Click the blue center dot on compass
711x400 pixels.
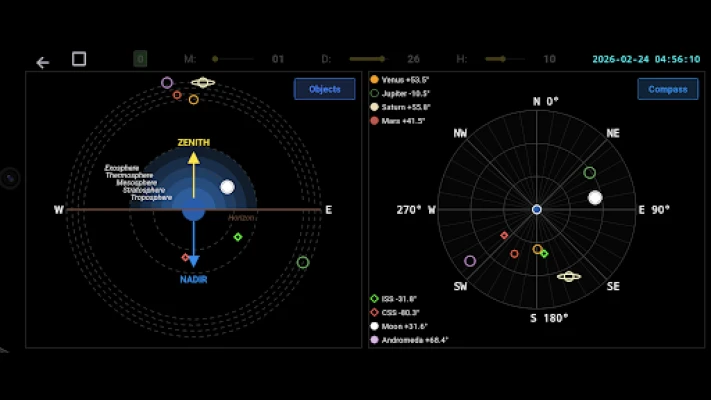pos(537,210)
